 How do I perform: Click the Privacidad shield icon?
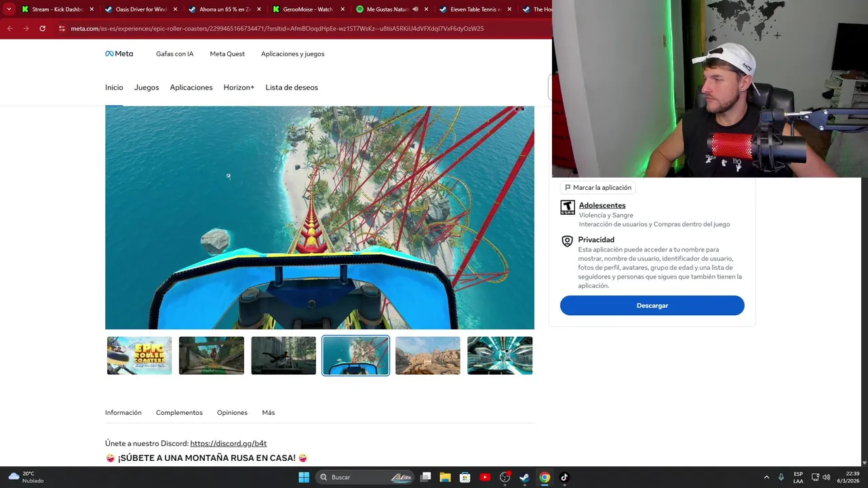[x=568, y=241]
